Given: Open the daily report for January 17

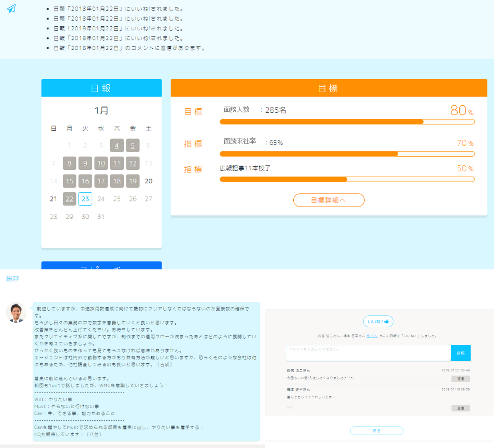Looking at the screenshot, I should click(x=101, y=181).
